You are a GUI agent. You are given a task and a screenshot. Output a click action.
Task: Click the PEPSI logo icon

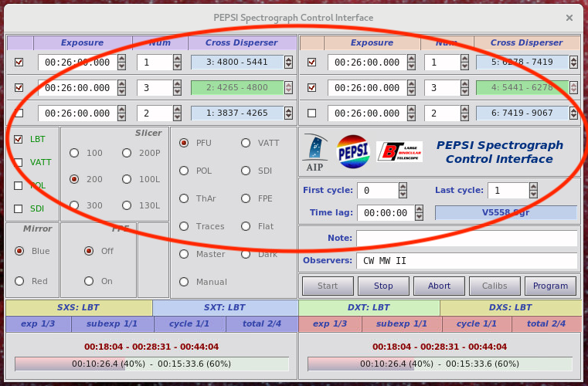coord(352,152)
